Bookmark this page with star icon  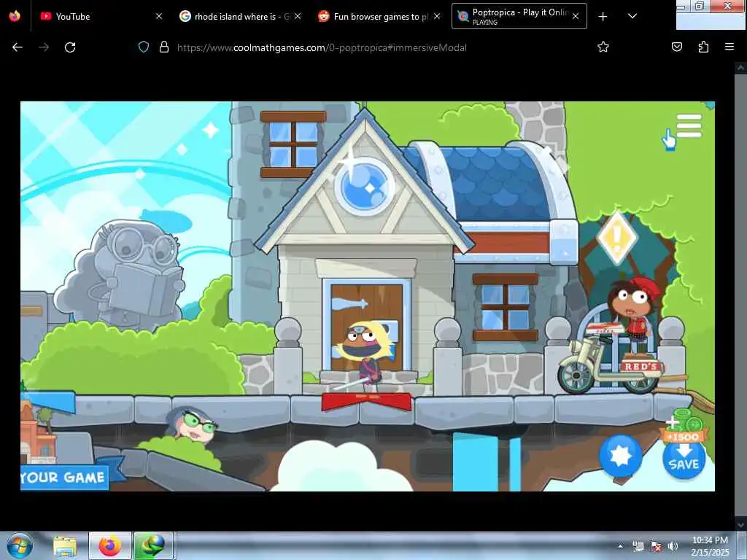(603, 47)
